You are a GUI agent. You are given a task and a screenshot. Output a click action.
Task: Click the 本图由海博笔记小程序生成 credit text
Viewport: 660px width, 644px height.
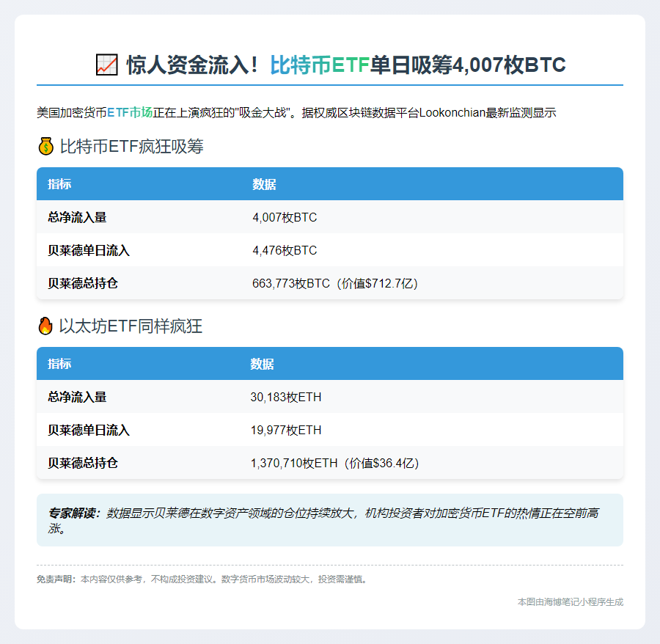click(x=570, y=601)
